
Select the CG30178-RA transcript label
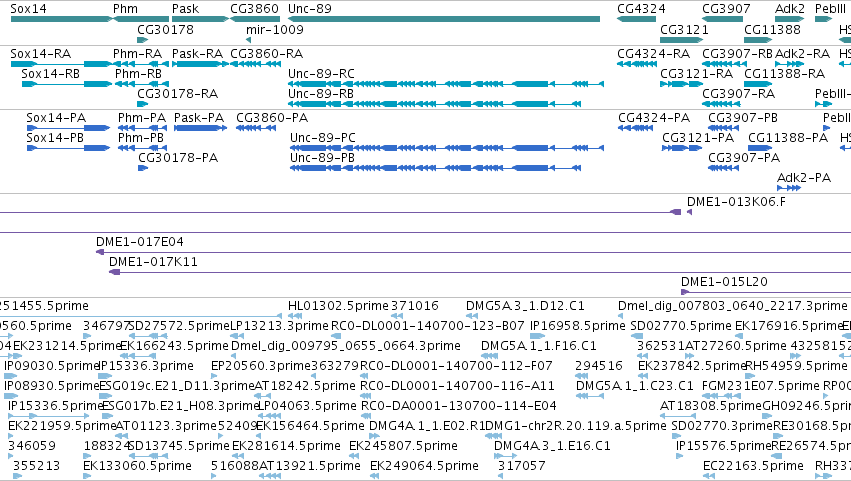click(x=177, y=93)
